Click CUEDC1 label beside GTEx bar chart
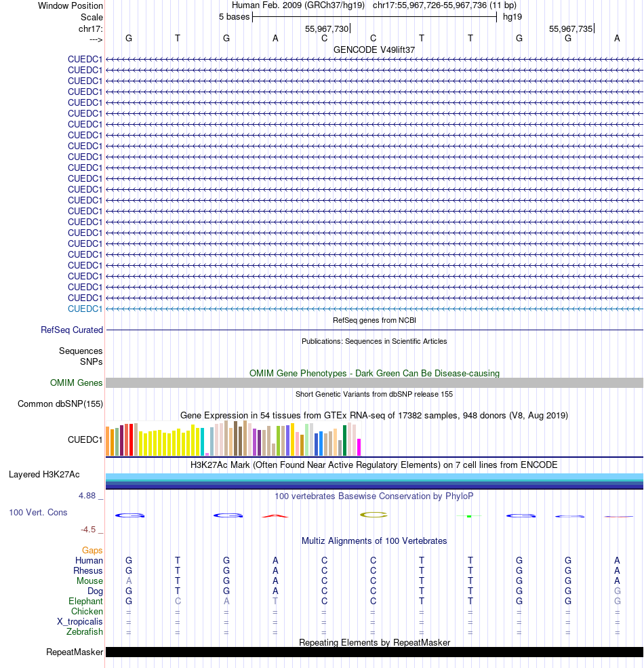 click(x=85, y=439)
